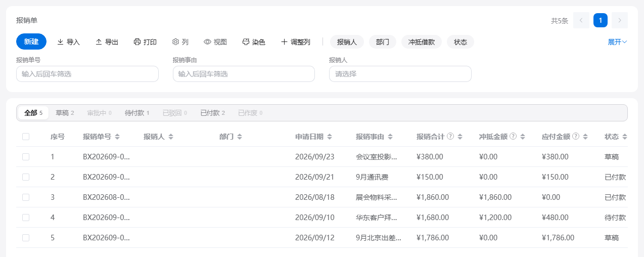
Task: Click the 状态 filter chip
Action: point(461,42)
